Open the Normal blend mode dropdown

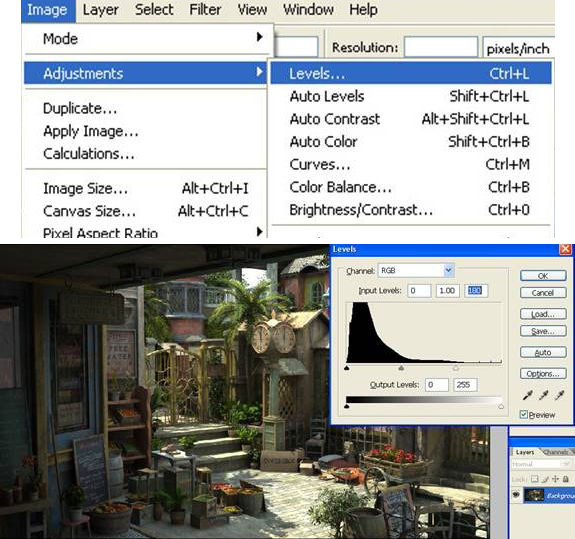pyautogui.click(x=542, y=464)
